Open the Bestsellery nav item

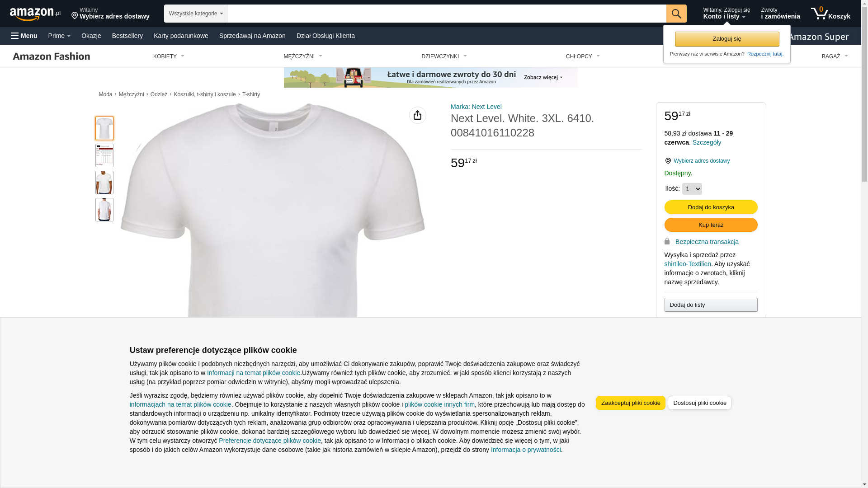(127, 36)
